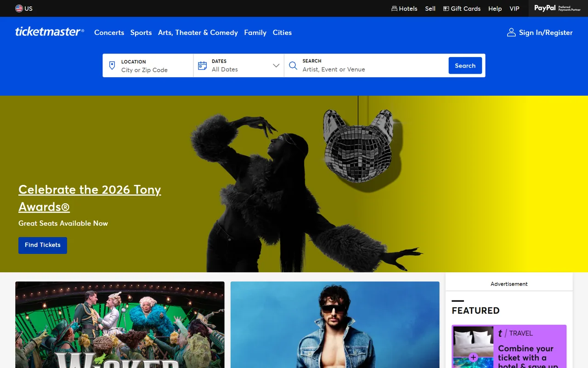Open the Concerts menu
Image resolution: width=588 pixels, height=368 pixels.
pyautogui.click(x=109, y=33)
